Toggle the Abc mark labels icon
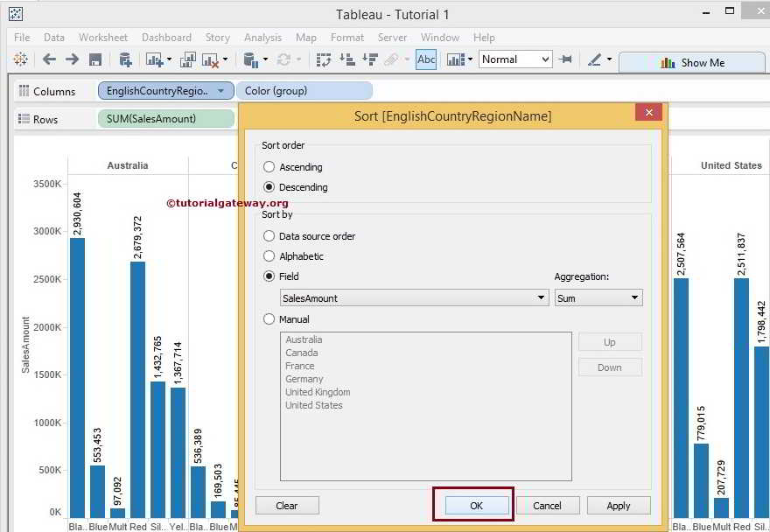The width and height of the screenshot is (770, 532). (426, 59)
